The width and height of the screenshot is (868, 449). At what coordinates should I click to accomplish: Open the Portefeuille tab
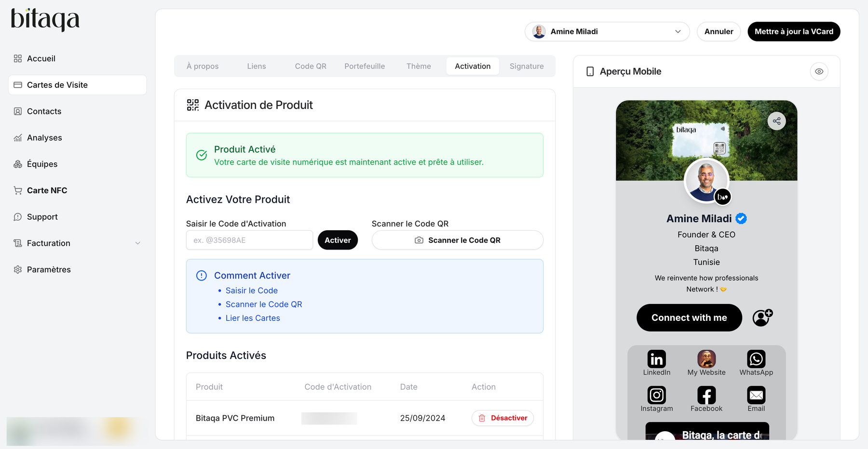pyautogui.click(x=365, y=66)
